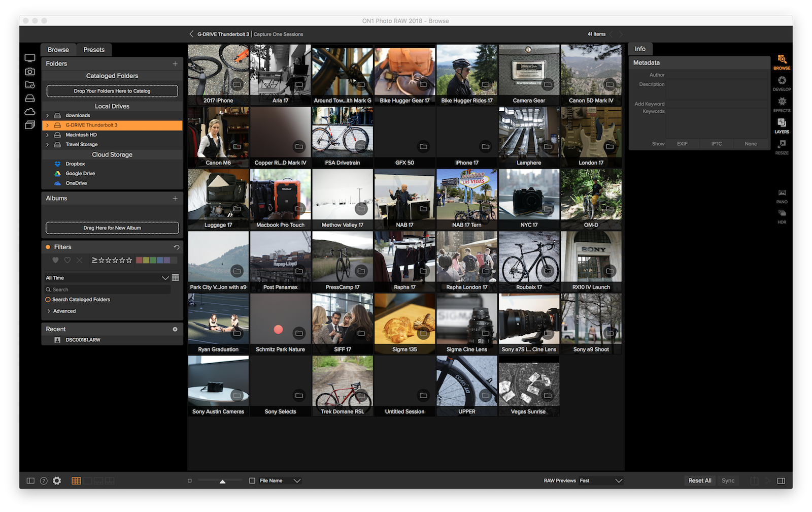Filter by red color label

[x=140, y=260]
